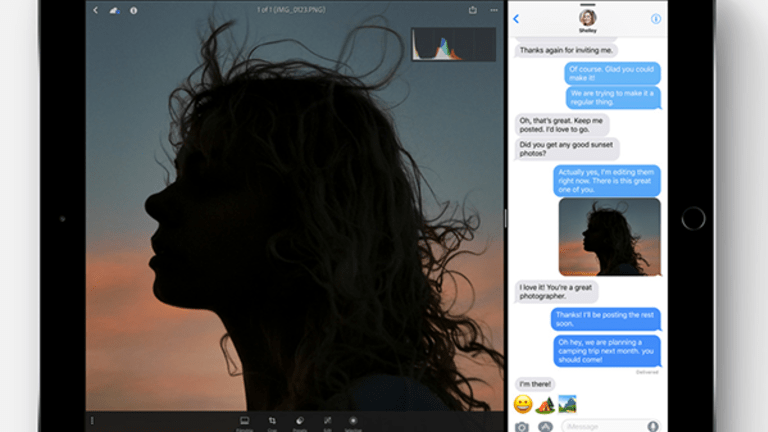Click "We are trying to make it a regular thing." bubble
The width and height of the screenshot is (768, 432).
pos(613,97)
